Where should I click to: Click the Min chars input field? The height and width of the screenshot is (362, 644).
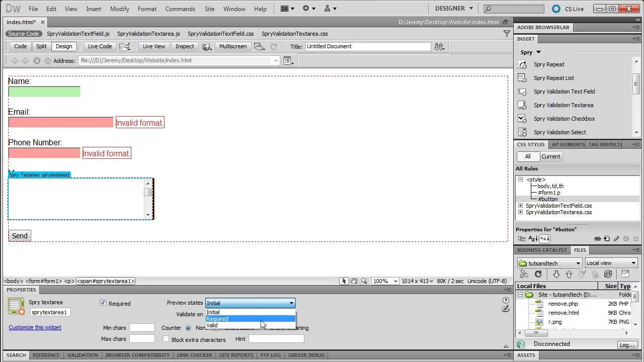[x=142, y=328]
